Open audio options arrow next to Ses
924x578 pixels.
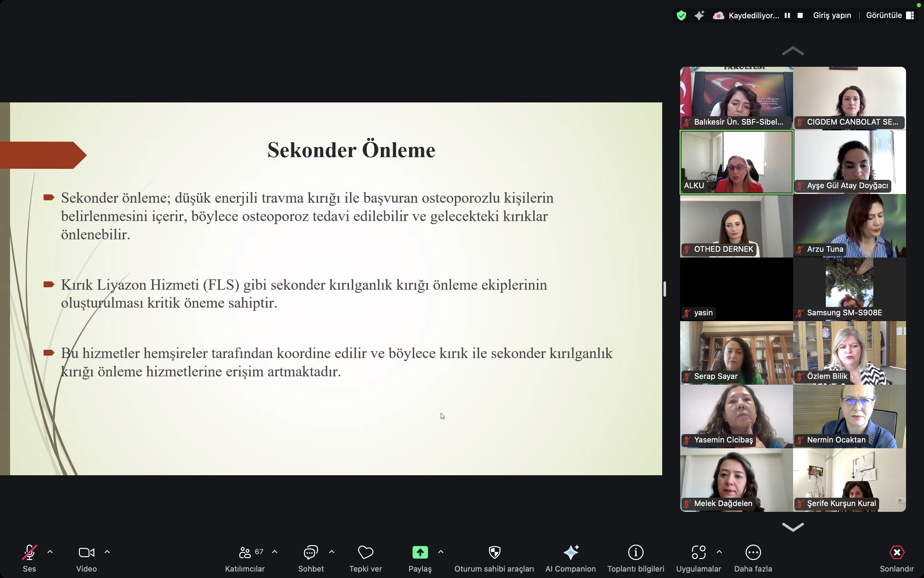point(50,552)
